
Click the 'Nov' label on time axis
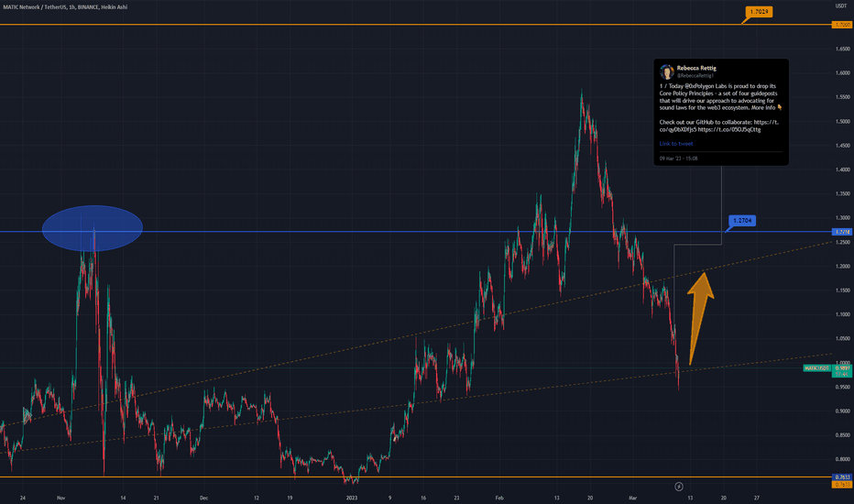point(61,498)
